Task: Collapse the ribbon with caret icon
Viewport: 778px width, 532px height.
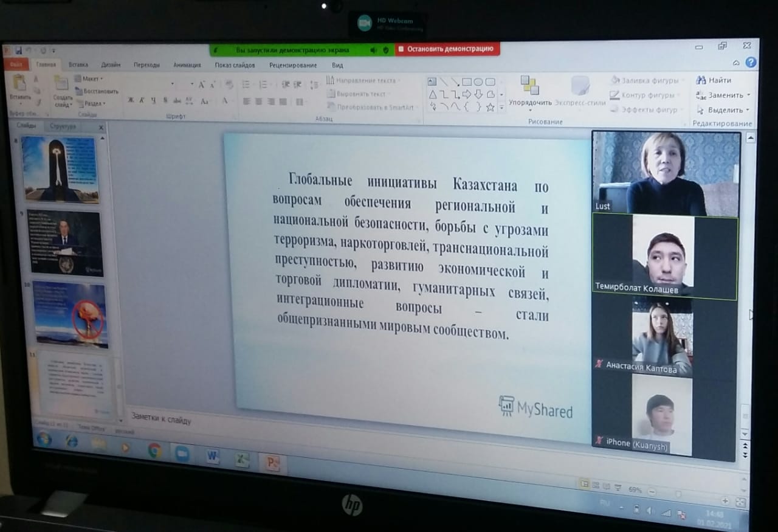Action: [736, 63]
